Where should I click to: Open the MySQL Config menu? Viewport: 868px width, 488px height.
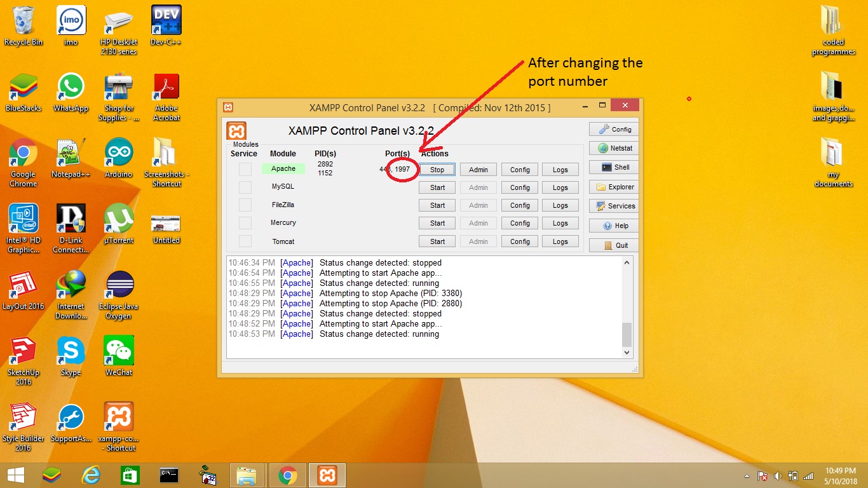click(520, 187)
